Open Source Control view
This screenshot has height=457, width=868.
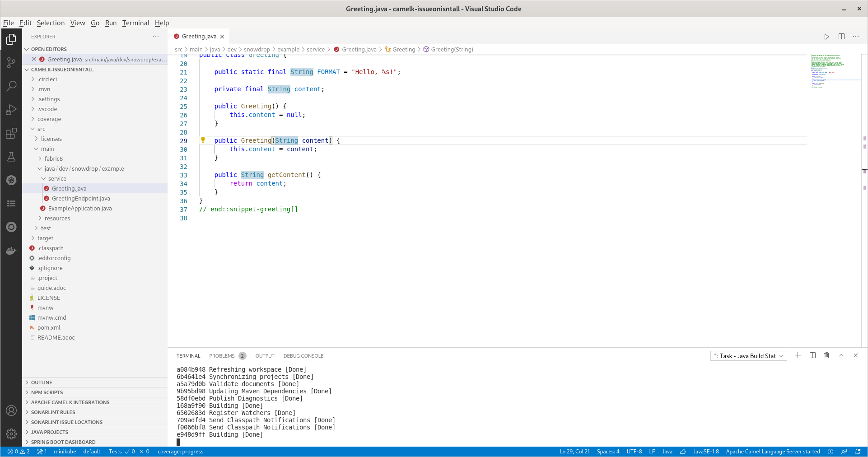11,63
